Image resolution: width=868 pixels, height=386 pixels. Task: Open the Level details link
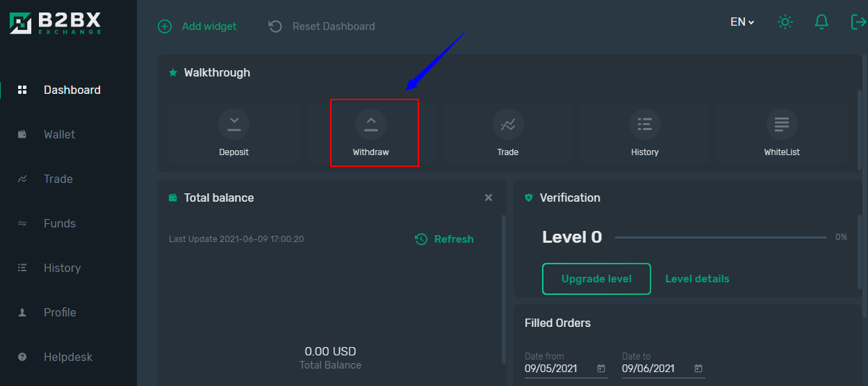[697, 279]
